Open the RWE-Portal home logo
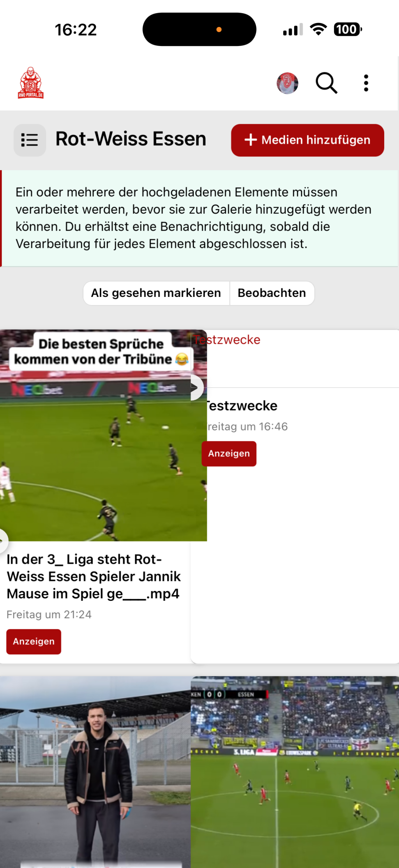This screenshot has width=399, height=868. click(31, 83)
